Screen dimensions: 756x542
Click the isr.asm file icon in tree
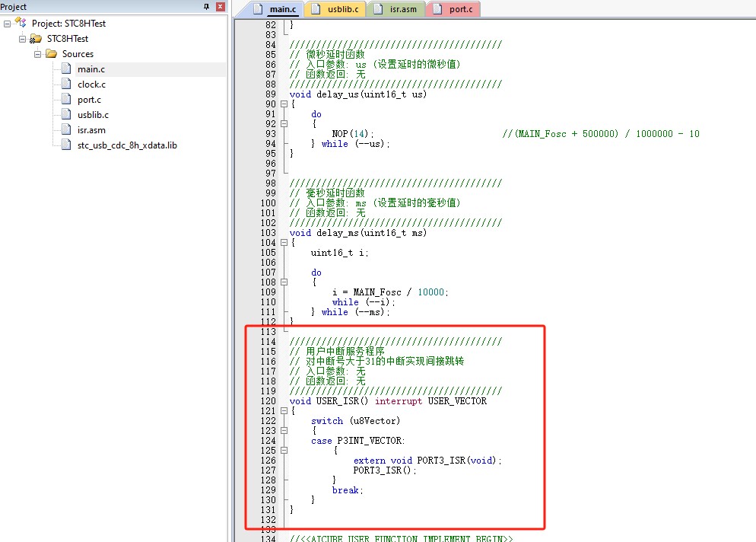[x=67, y=130]
